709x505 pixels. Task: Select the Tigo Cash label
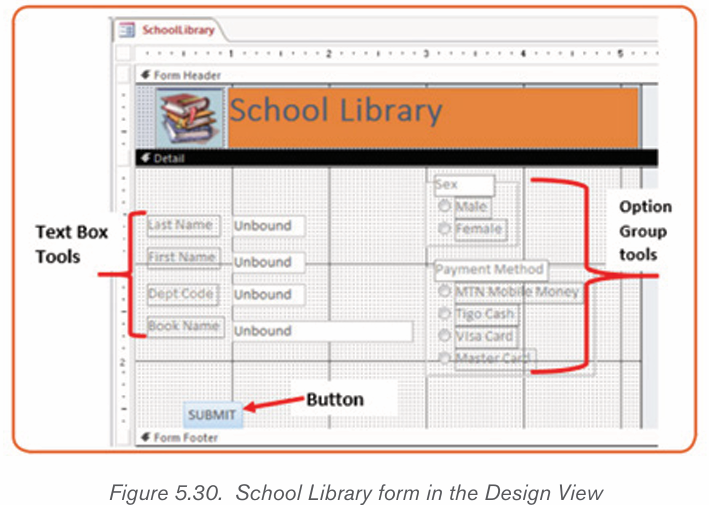486,314
